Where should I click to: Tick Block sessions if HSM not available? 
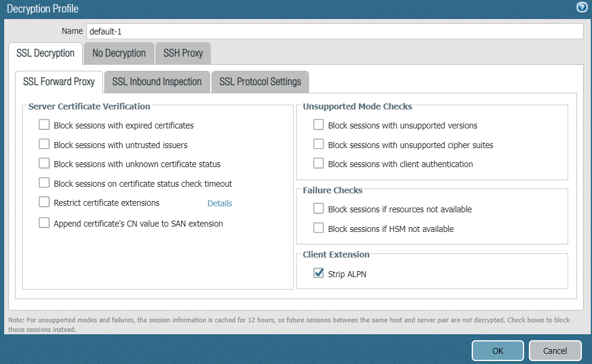coord(319,228)
